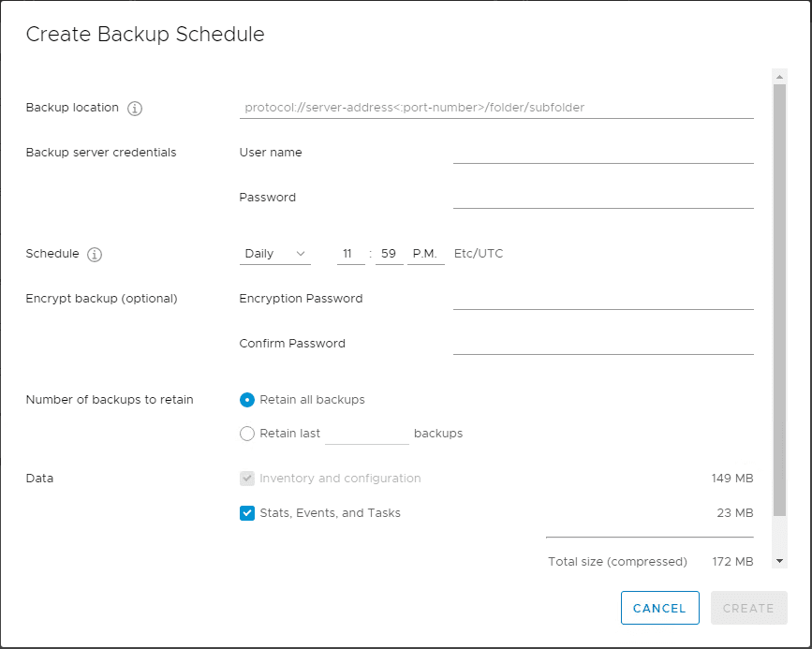Select the Retain all backups option
The image size is (812, 649).
click(247, 400)
